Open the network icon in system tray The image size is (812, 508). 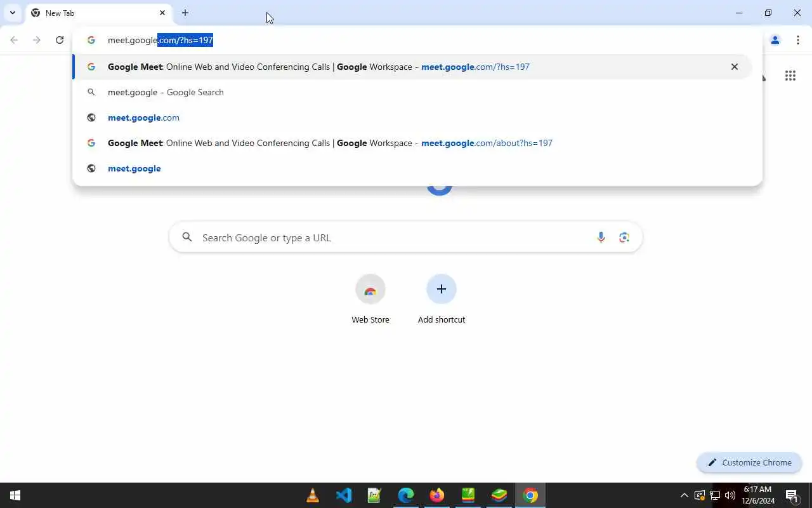pyautogui.click(x=715, y=495)
